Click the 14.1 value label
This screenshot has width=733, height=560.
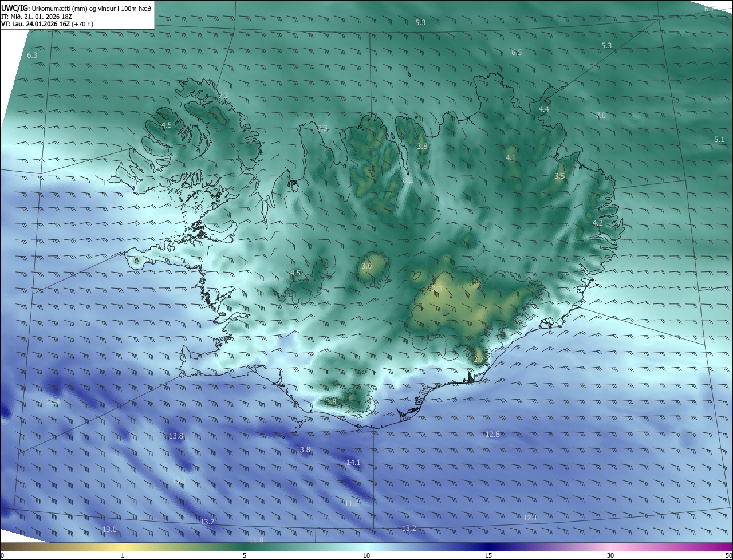tap(353, 462)
